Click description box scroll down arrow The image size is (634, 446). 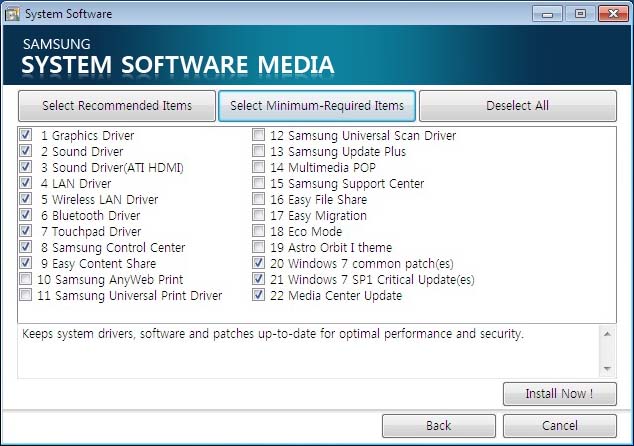(x=607, y=368)
